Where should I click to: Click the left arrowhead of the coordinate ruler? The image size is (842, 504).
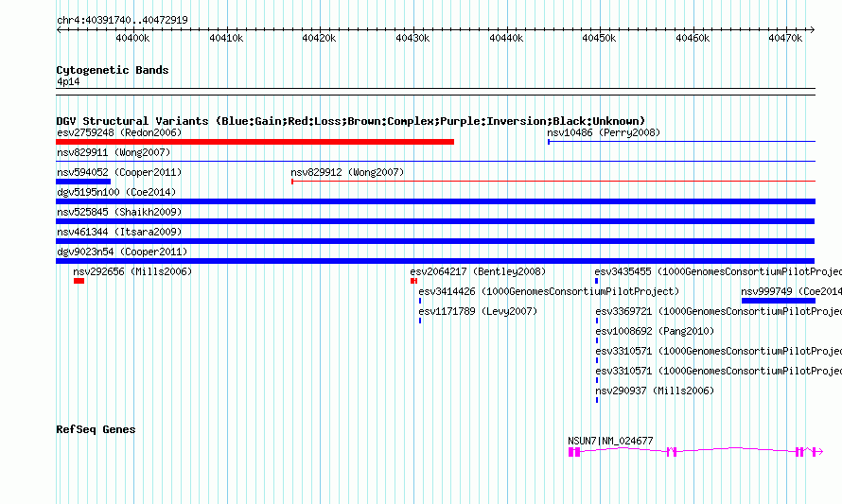59,29
